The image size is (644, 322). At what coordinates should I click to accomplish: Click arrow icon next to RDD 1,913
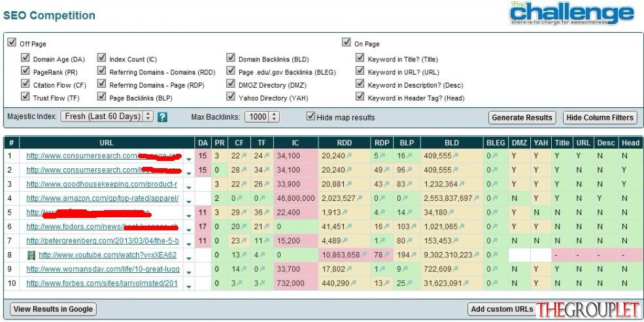(345, 213)
